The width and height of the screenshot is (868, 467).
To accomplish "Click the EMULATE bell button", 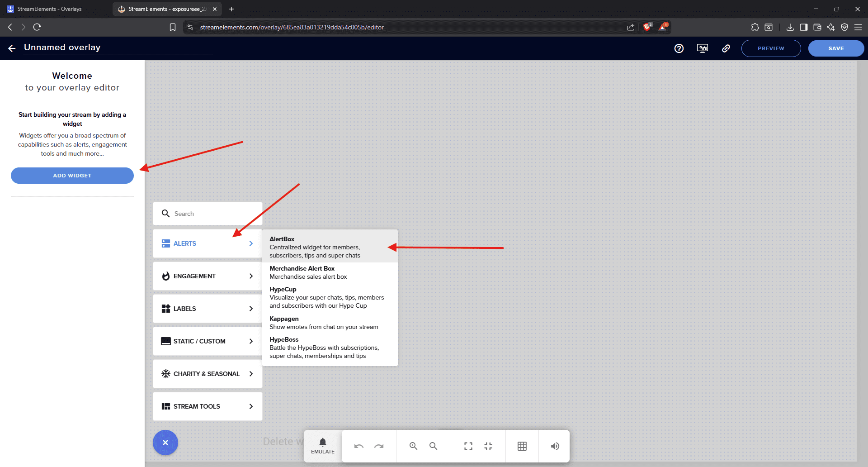I will pyautogui.click(x=323, y=446).
